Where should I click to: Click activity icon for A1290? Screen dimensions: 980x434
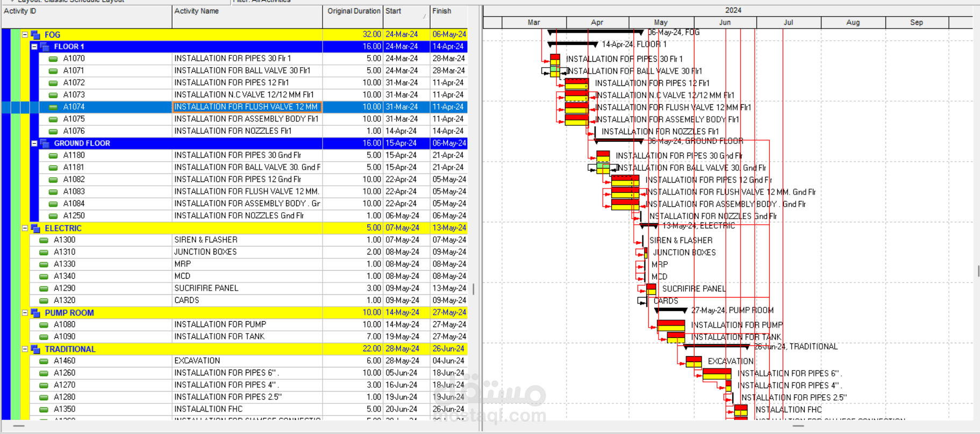pyautogui.click(x=44, y=288)
